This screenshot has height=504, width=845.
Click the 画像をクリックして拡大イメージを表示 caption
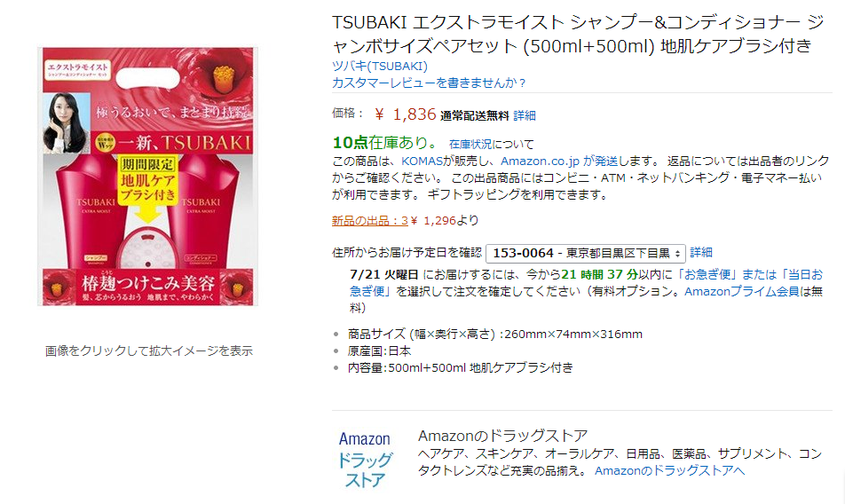[x=149, y=351]
